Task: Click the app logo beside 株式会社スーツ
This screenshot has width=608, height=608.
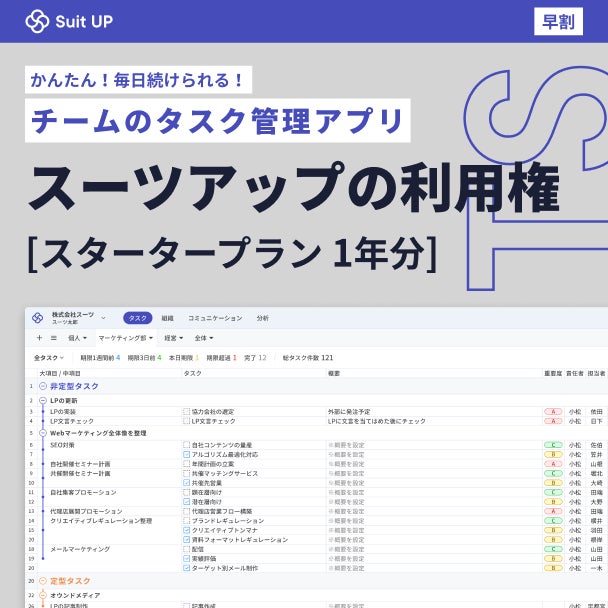Action: [x=38, y=318]
